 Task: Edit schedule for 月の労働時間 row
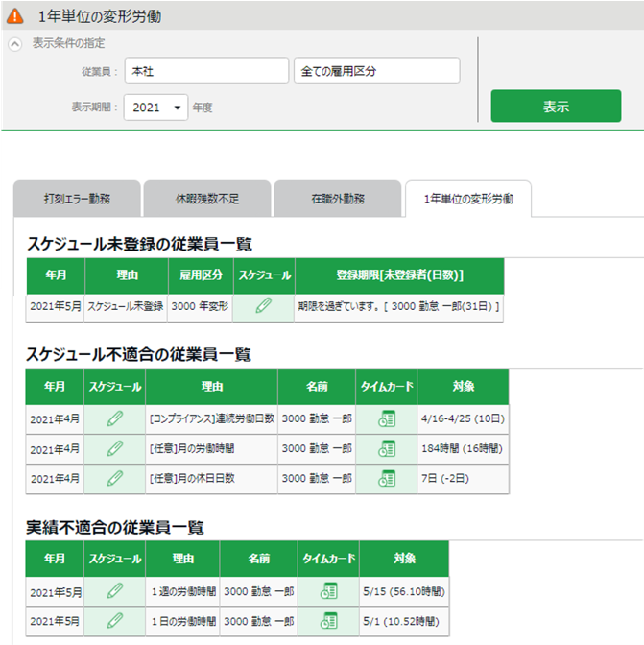tap(115, 448)
